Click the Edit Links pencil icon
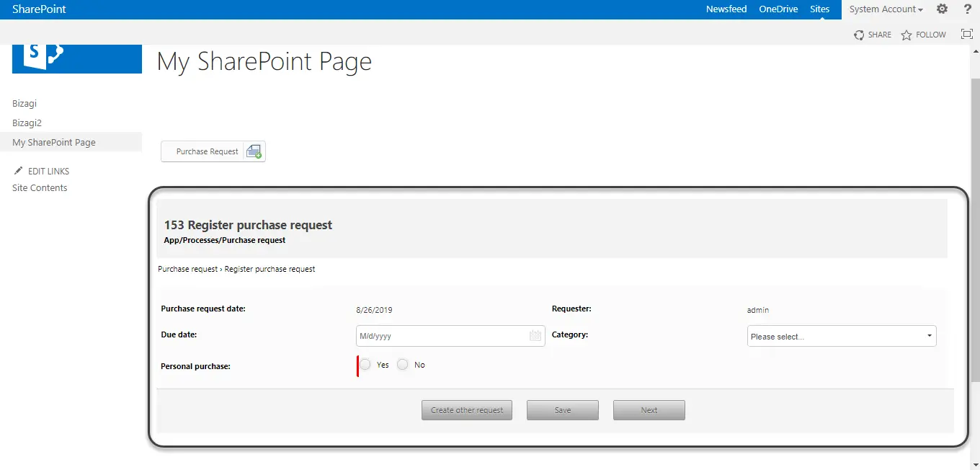The image size is (980, 470). (19, 171)
